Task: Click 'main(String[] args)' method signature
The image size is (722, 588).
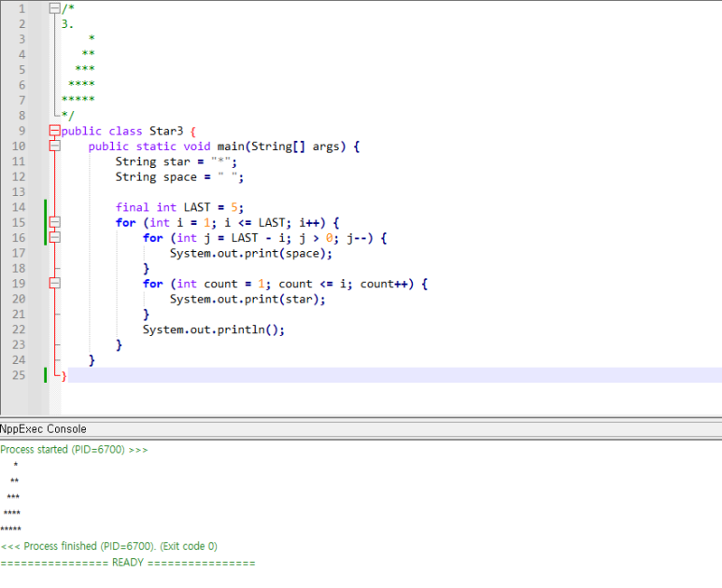Action: tap(281, 147)
